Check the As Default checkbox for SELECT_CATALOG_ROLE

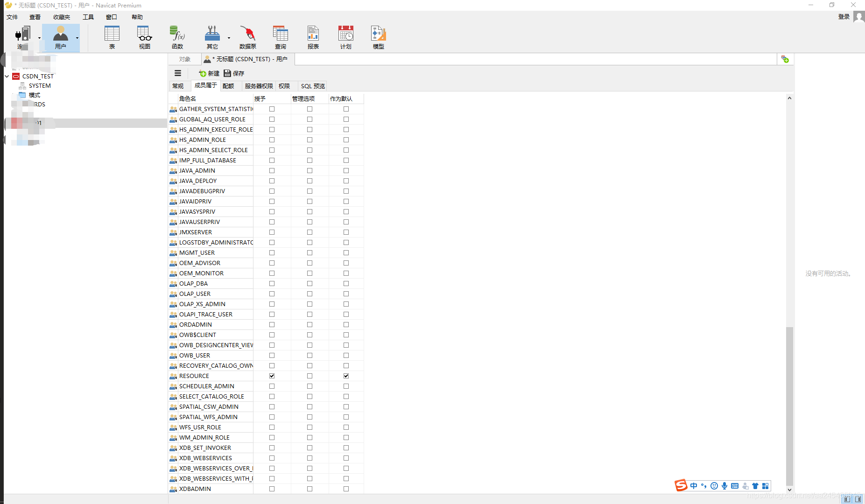pos(346,397)
